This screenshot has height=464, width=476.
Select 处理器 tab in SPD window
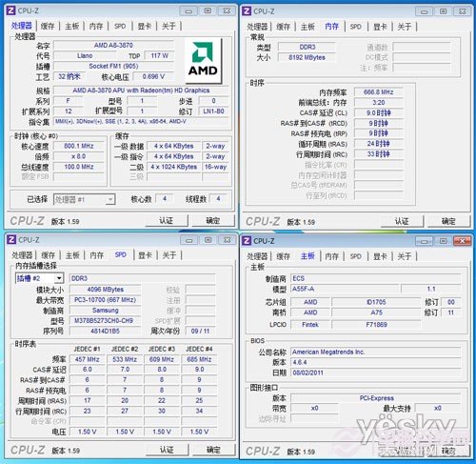coord(22,255)
